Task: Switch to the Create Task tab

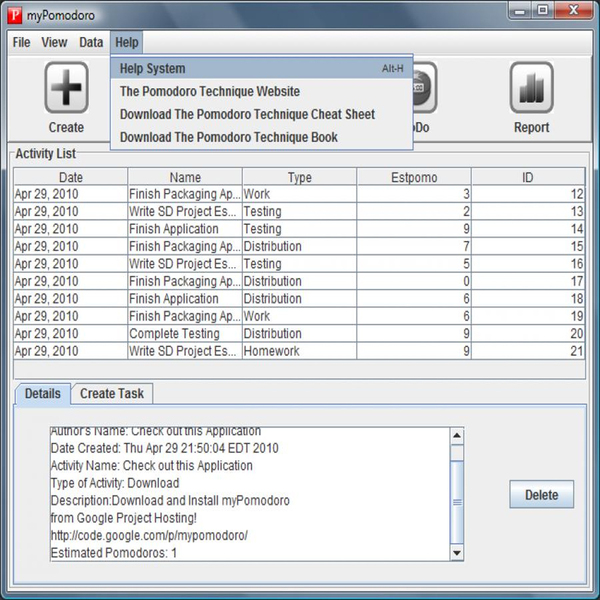Action: [x=112, y=393]
